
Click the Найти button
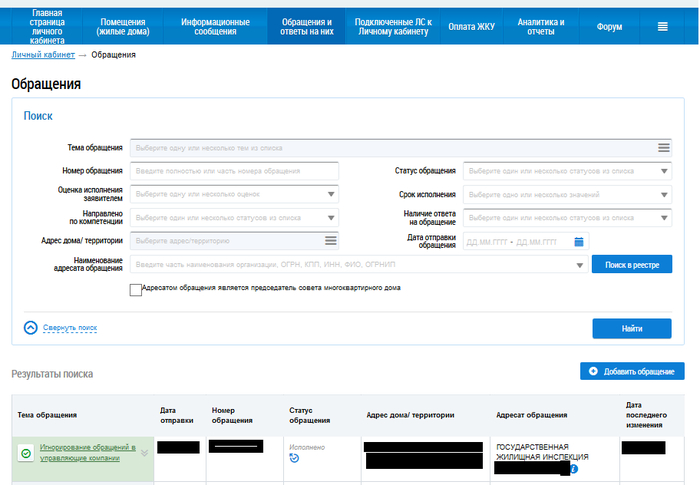tap(632, 329)
